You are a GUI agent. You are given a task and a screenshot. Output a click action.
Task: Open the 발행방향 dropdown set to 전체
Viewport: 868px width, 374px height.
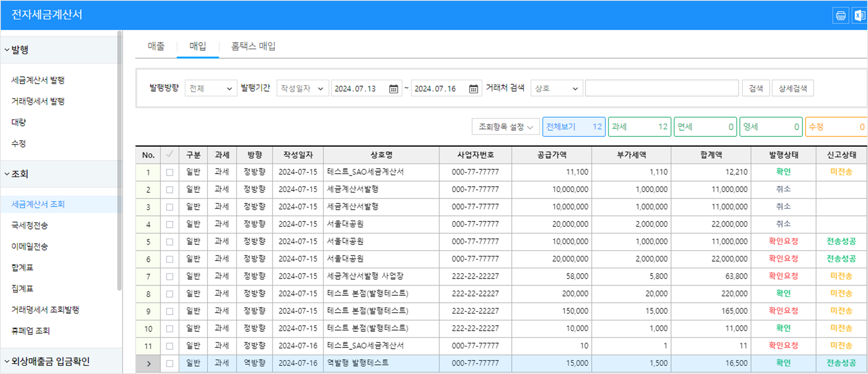[x=211, y=89]
